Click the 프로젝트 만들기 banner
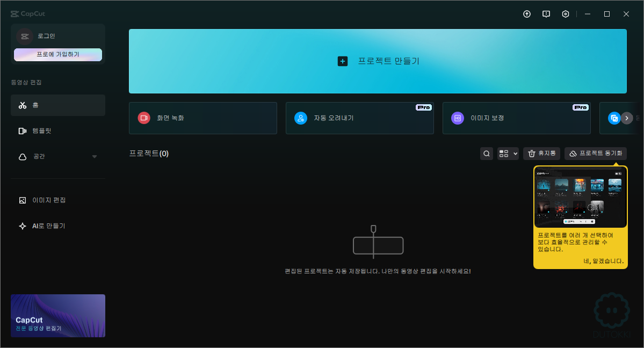 click(378, 61)
